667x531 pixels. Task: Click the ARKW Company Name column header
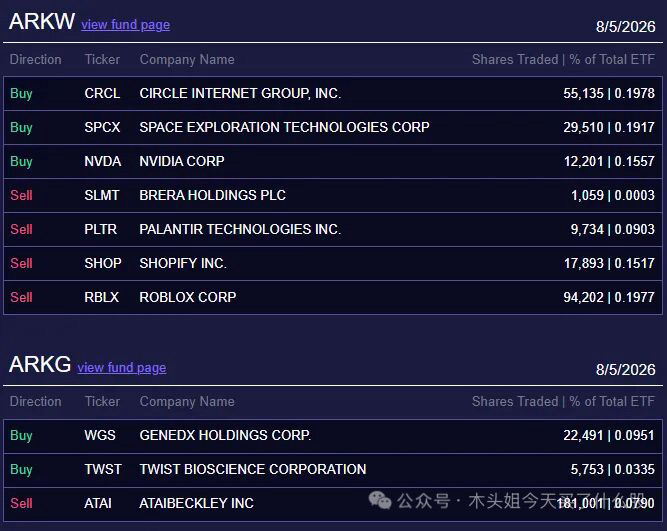187,60
